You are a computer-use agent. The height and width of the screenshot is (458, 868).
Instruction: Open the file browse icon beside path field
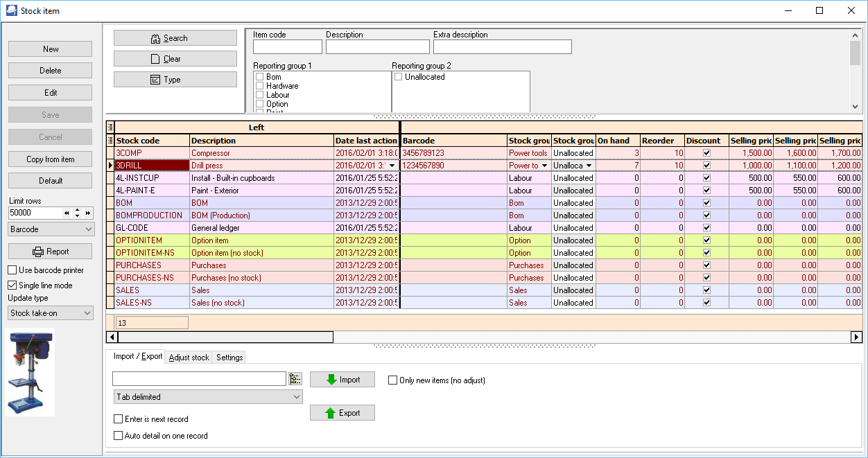[x=295, y=378]
